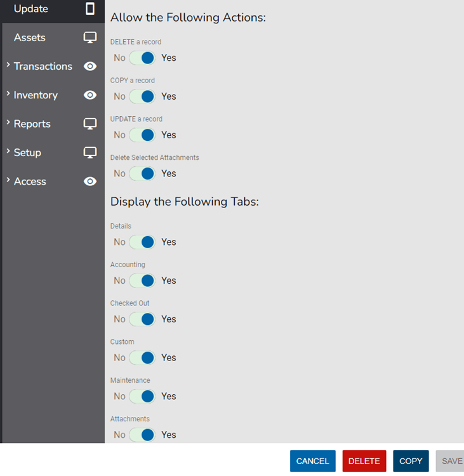Toggle the Maintenance tab display switch

pyautogui.click(x=142, y=396)
